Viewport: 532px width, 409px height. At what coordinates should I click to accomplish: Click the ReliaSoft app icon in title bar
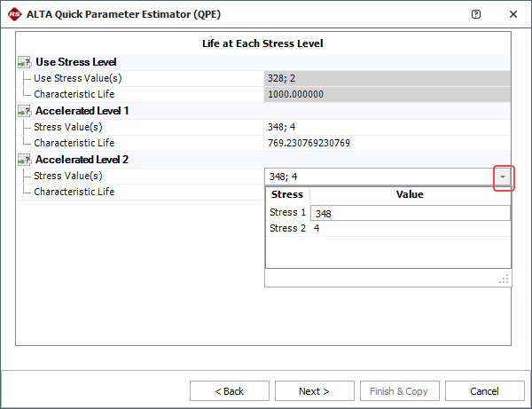pos(14,14)
